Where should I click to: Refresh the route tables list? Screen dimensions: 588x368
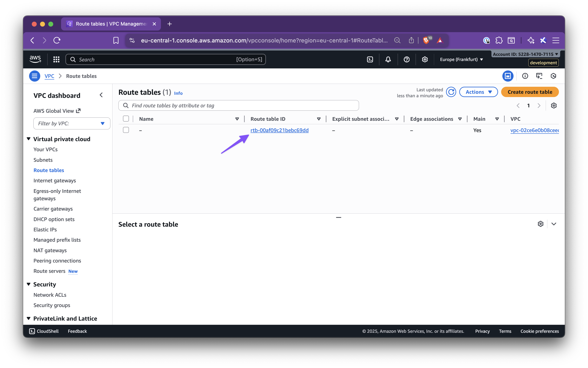(x=451, y=92)
